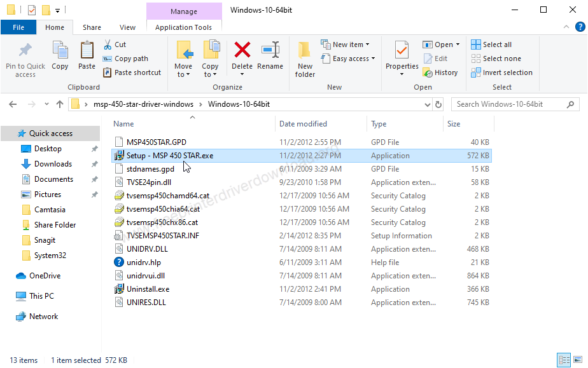Go up one folder level arrow
This screenshot has height=368, width=588.
click(60, 104)
